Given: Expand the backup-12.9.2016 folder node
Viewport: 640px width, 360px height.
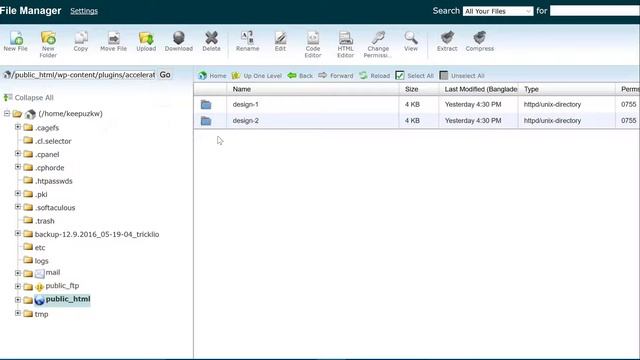Looking at the screenshot, I should tap(18, 233).
